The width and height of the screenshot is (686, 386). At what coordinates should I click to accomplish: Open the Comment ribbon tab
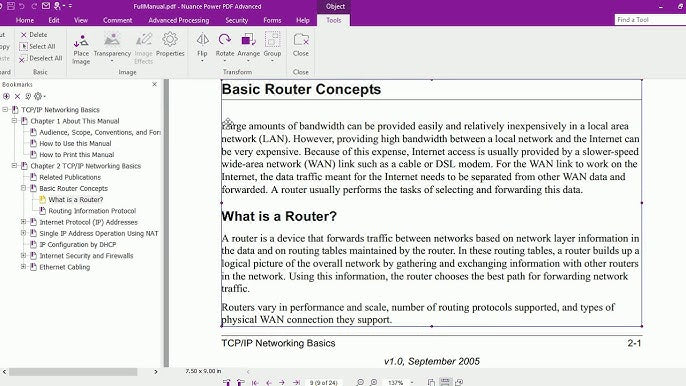[x=117, y=20]
